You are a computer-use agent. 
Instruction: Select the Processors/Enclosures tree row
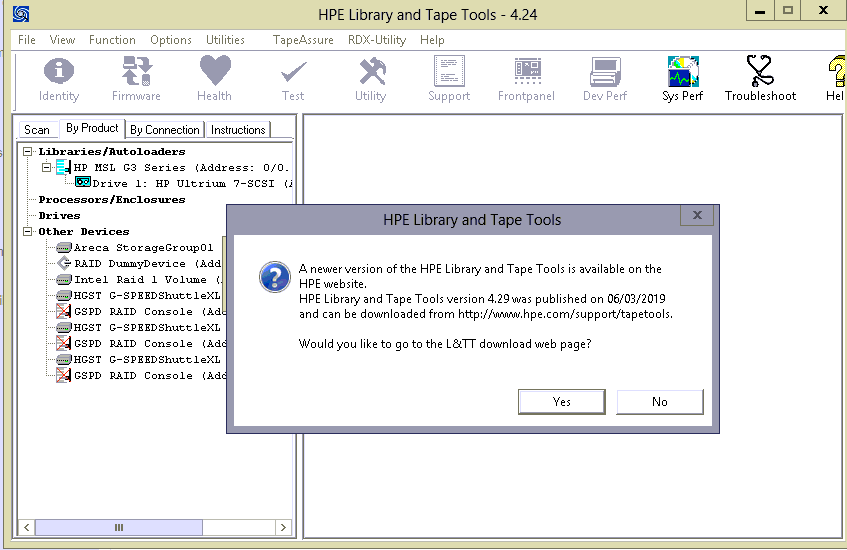tap(112, 199)
